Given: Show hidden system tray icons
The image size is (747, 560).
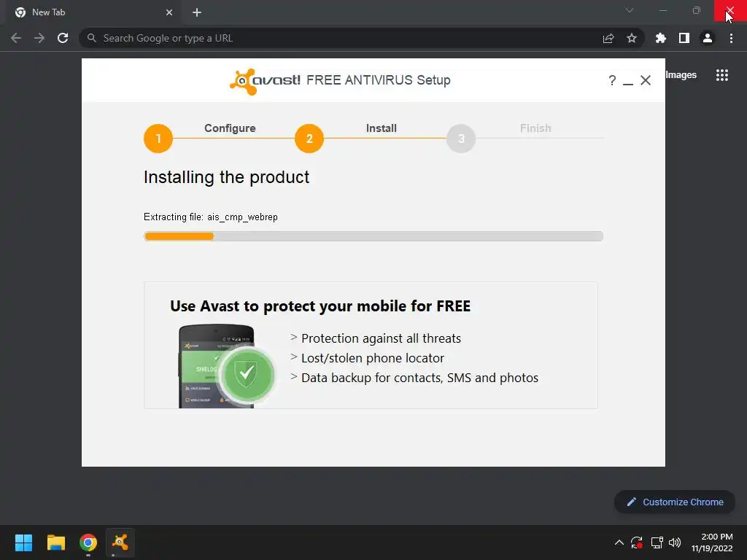Looking at the screenshot, I should tap(619, 542).
